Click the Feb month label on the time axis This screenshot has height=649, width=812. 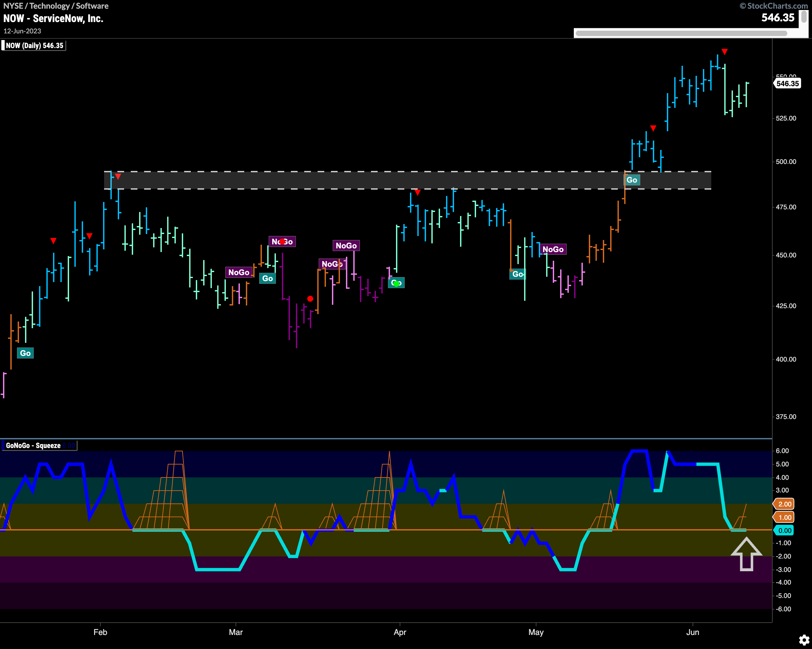point(100,632)
